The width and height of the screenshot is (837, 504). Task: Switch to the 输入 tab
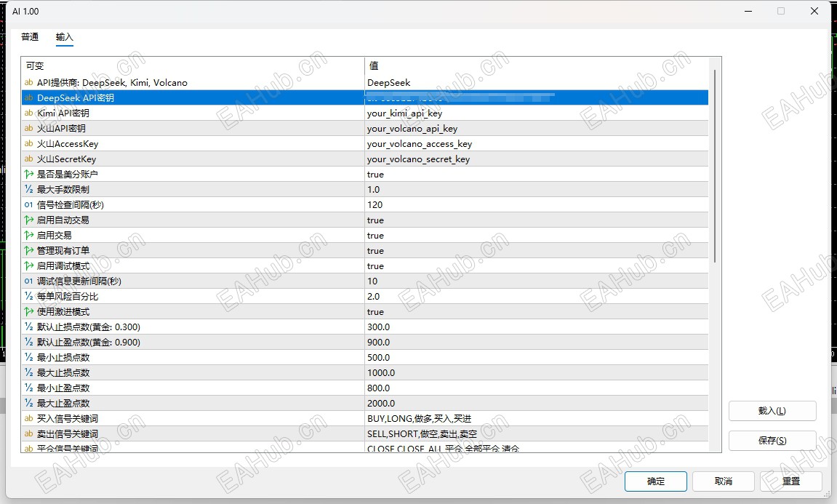[64, 37]
